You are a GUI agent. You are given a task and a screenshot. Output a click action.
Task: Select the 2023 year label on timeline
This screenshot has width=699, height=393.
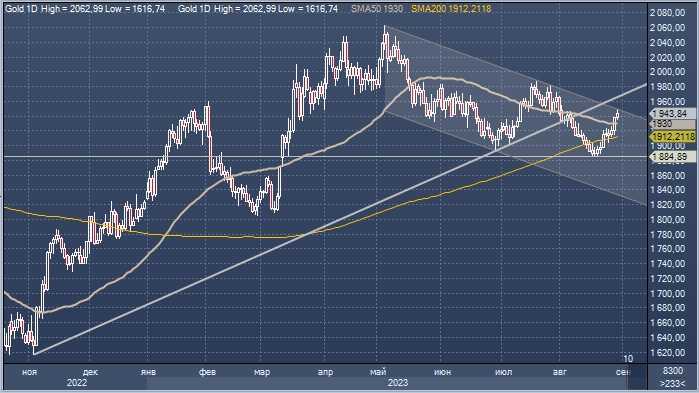pyautogui.click(x=398, y=383)
